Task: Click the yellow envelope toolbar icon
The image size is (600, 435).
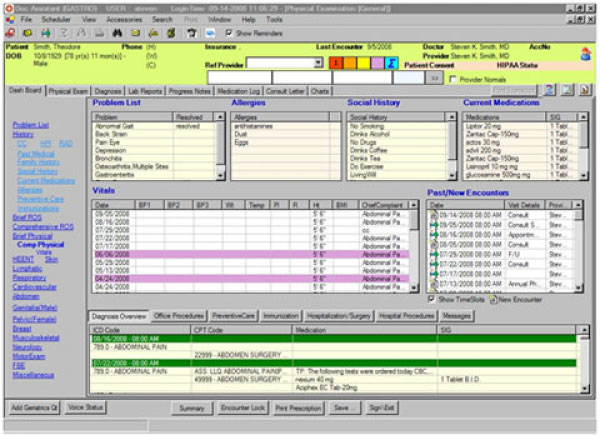Action: [135, 33]
